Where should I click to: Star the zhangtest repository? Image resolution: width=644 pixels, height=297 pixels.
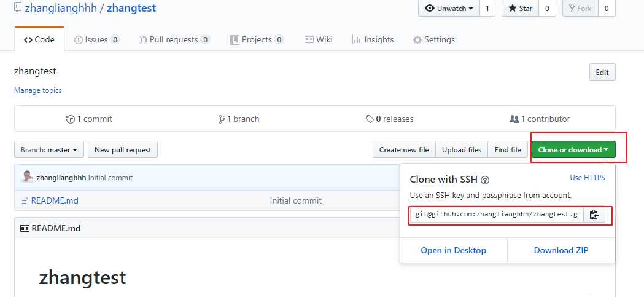point(521,8)
